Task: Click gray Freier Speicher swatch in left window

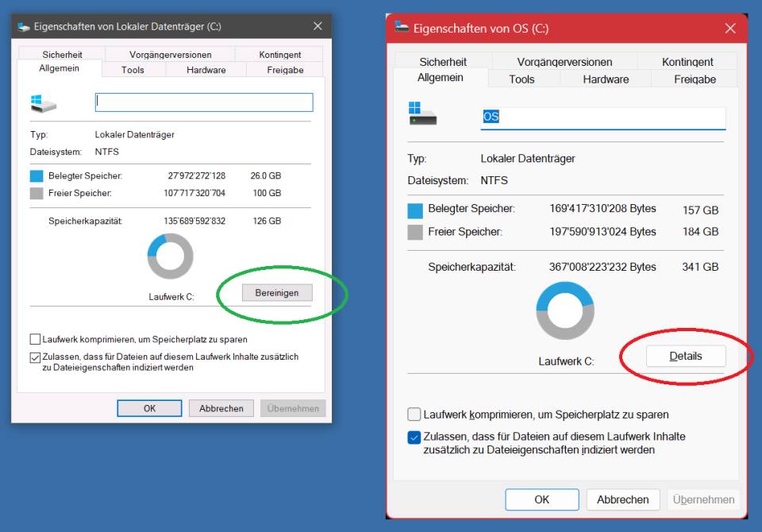Action: [x=37, y=194]
